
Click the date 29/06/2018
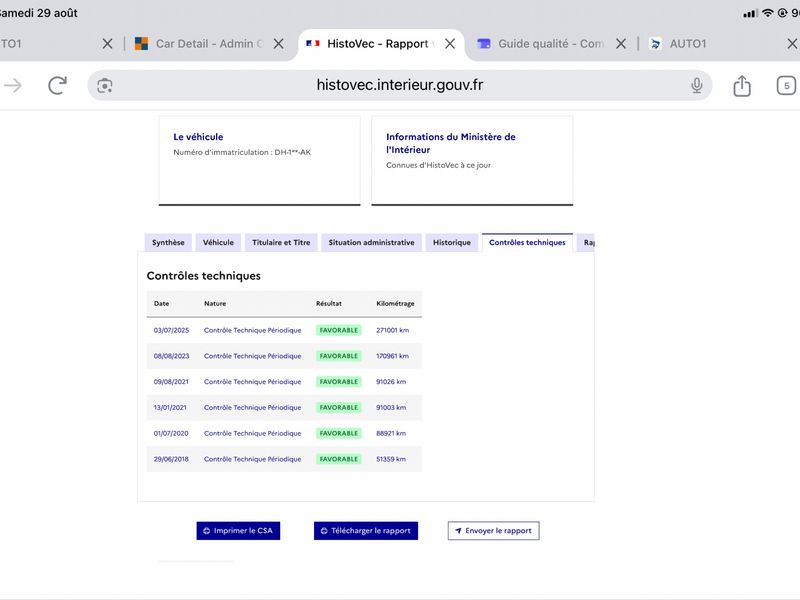(x=171, y=459)
